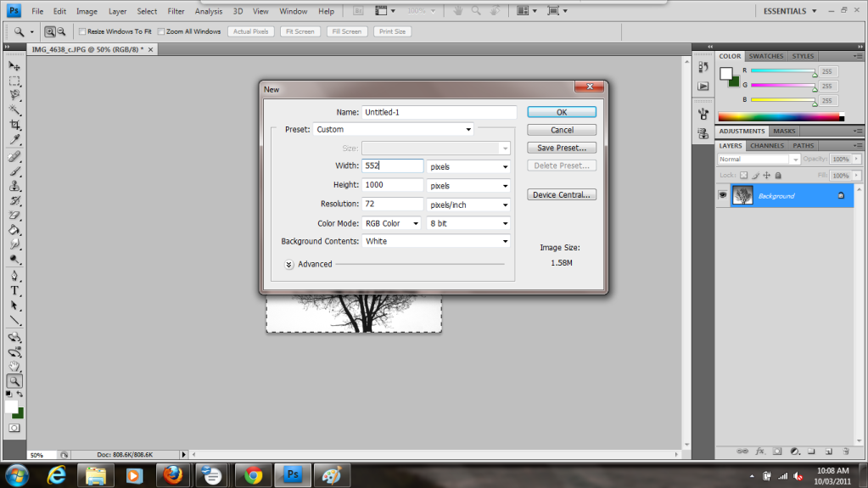868x488 pixels.
Task: Click OK in the New dialog
Action: pos(562,112)
